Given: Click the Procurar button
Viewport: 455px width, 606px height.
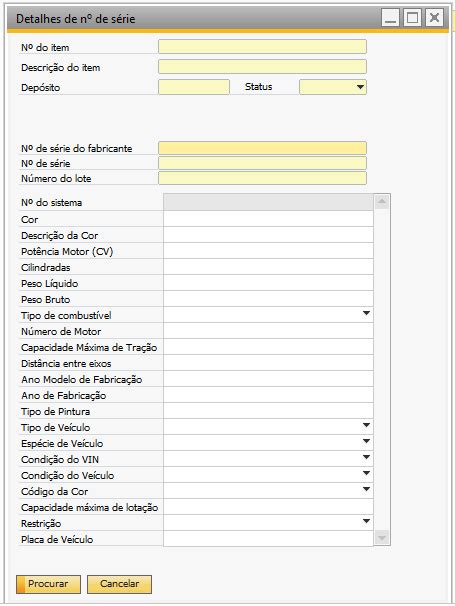Looking at the screenshot, I should (48, 584).
